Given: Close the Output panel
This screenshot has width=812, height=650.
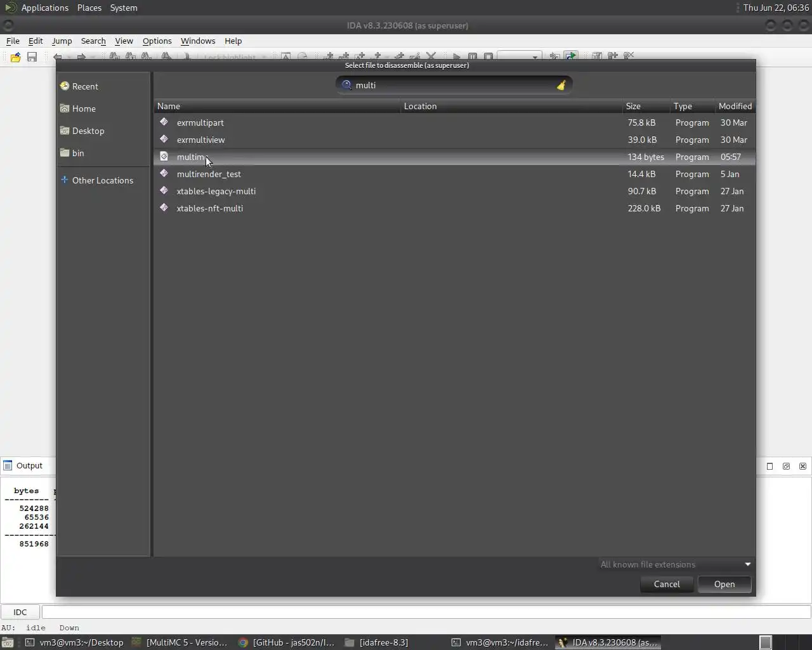Looking at the screenshot, I should point(802,466).
